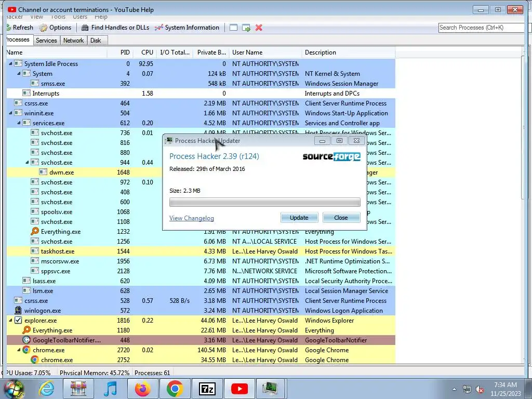Select the smss.exe process row
This screenshot has height=399, width=532.
[x=201, y=84]
